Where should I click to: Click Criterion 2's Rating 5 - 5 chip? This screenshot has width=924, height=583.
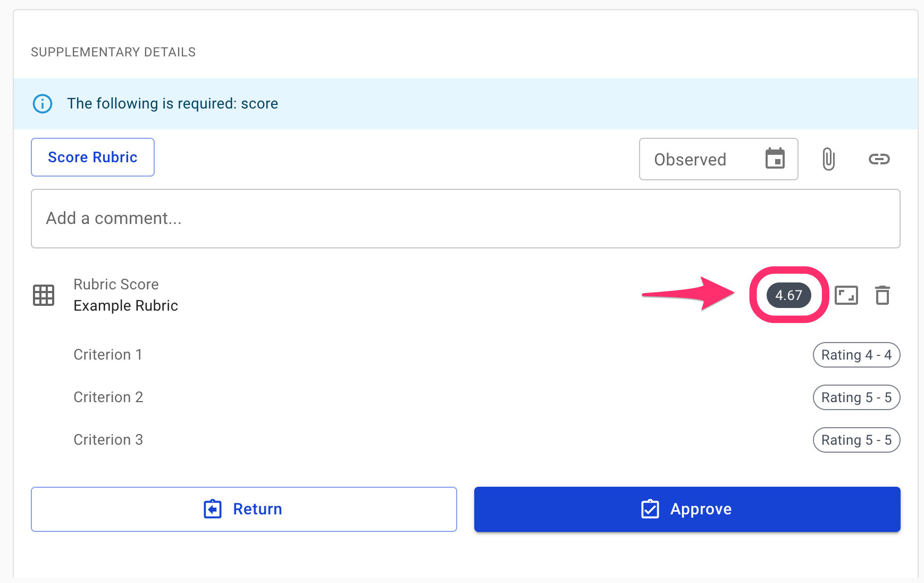[x=856, y=397]
